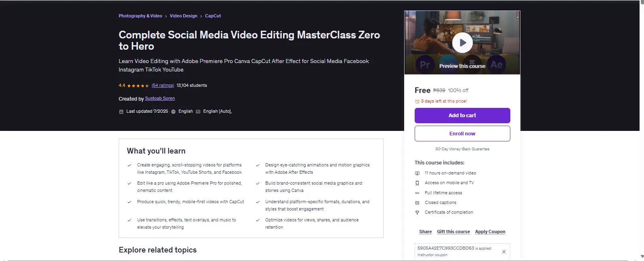
Task: Open Apply Coupon
Action: tap(490, 232)
